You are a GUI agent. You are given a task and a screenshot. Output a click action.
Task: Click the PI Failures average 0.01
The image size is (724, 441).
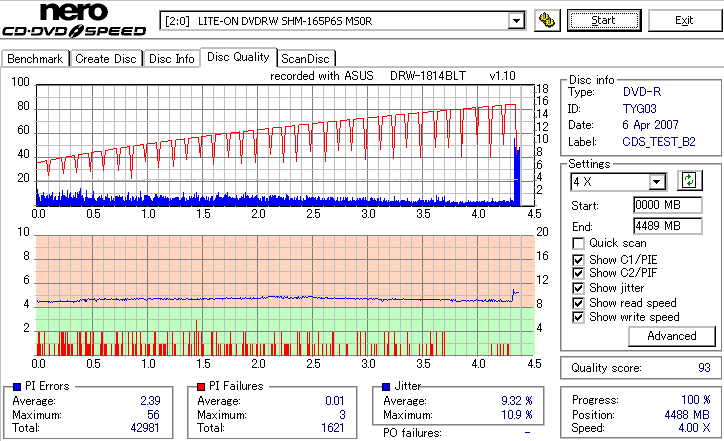click(x=334, y=401)
